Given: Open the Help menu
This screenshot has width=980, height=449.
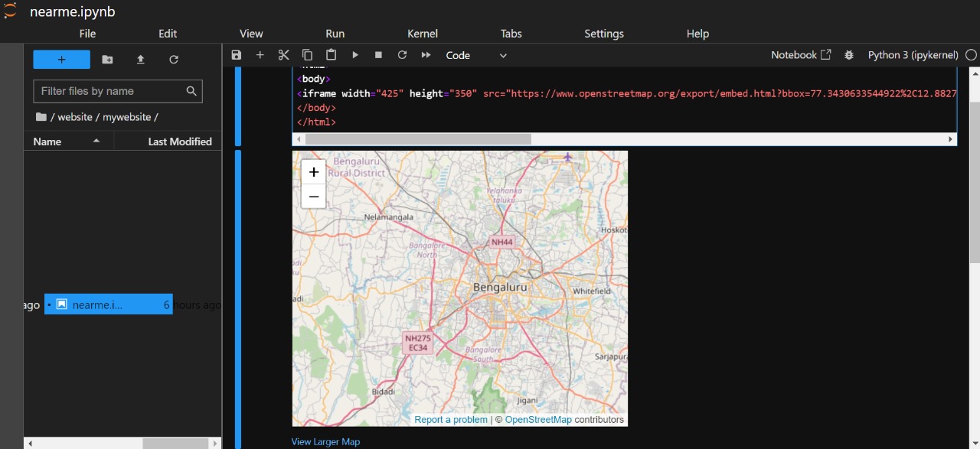Looking at the screenshot, I should (x=697, y=34).
